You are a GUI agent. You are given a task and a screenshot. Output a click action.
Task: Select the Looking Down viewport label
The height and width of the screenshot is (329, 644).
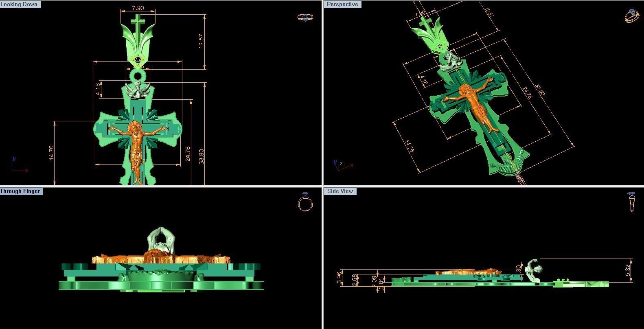click(x=20, y=4)
